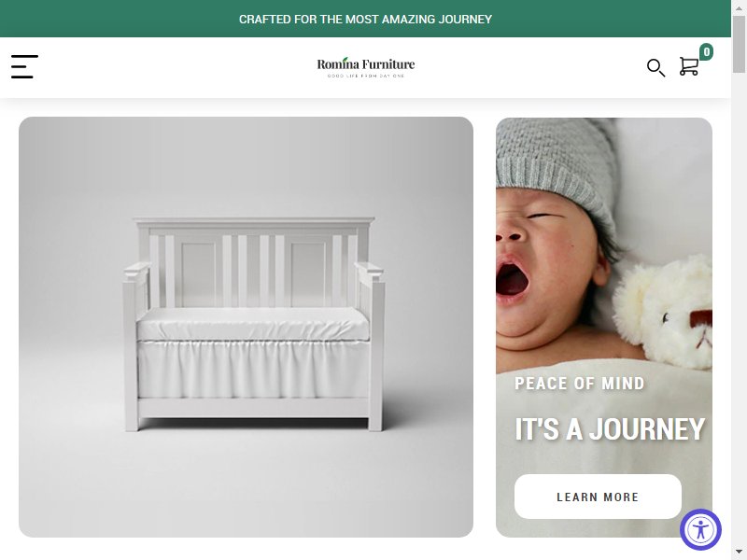Click the scrollbar up arrow
Viewport: 747px width, 560px height.
tap(739, 7)
